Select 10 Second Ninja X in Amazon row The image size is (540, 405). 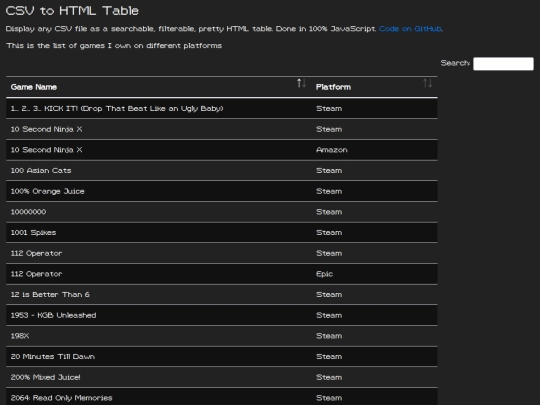coord(222,150)
